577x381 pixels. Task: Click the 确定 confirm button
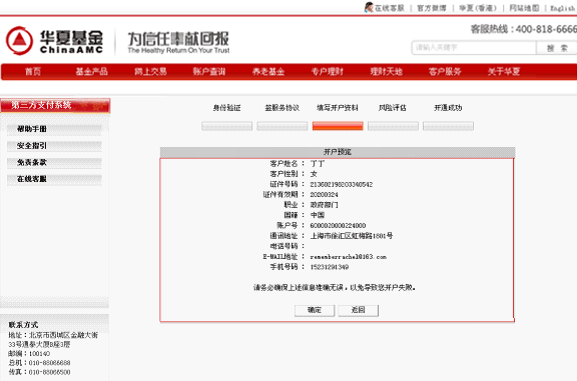[x=315, y=310]
